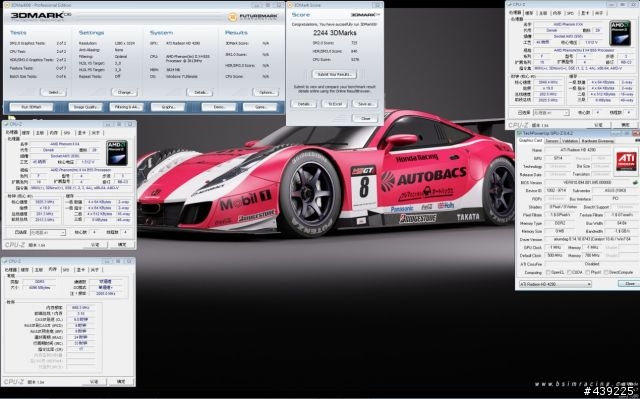This screenshot has height=399, width=640.
Task: Open SPD tab in CPU-Z memory window
Action: (x=66, y=270)
